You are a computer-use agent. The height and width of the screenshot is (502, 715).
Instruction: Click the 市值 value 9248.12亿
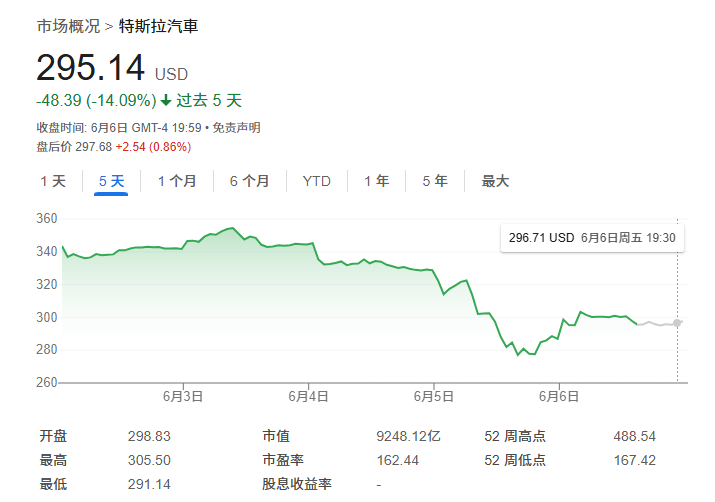coord(407,437)
